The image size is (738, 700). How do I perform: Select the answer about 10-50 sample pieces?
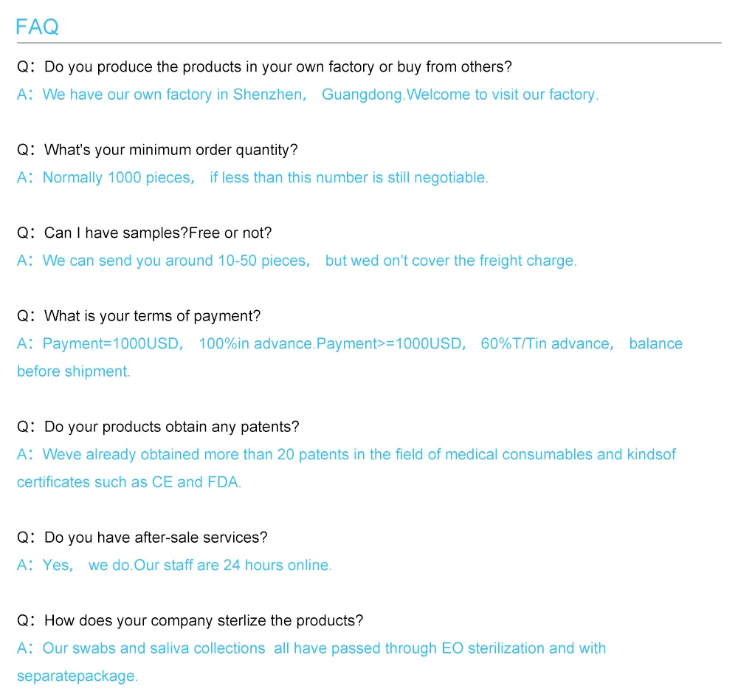click(297, 261)
